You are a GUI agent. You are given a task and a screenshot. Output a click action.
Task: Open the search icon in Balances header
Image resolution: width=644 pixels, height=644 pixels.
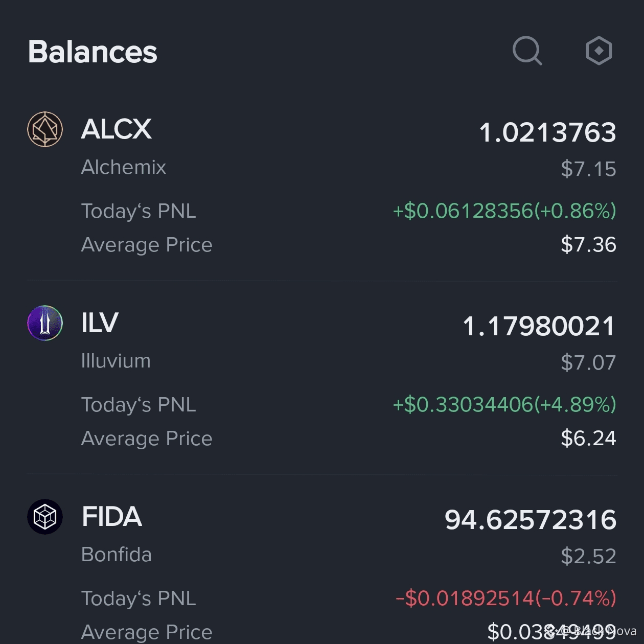(x=527, y=51)
